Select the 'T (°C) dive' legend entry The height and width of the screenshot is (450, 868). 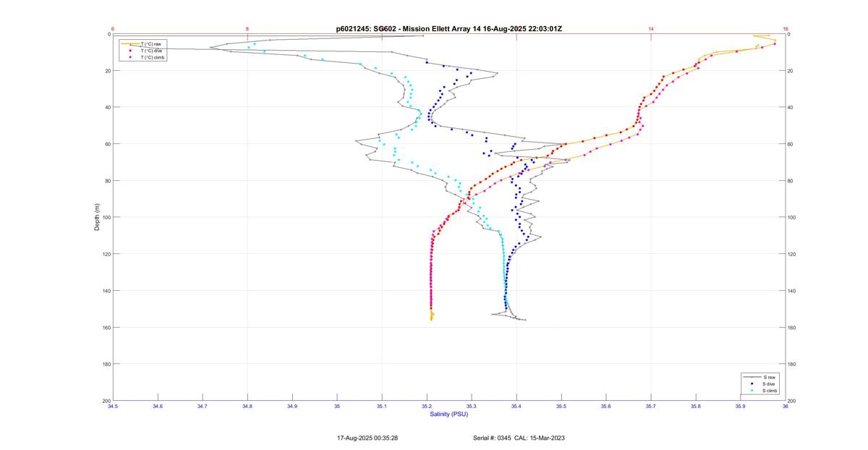151,51
